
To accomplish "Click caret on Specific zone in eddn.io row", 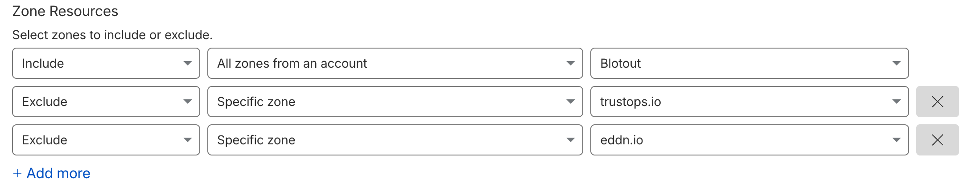I will pyautogui.click(x=570, y=140).
